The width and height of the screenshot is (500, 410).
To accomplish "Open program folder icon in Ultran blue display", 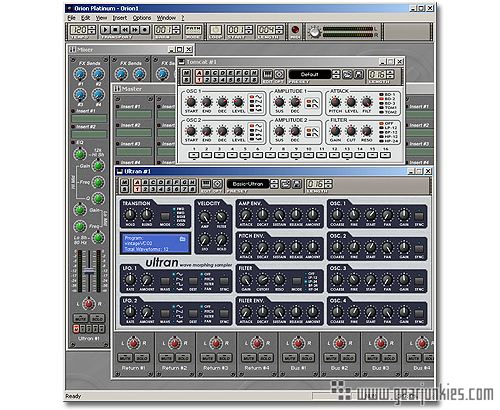I will point(182,239).
